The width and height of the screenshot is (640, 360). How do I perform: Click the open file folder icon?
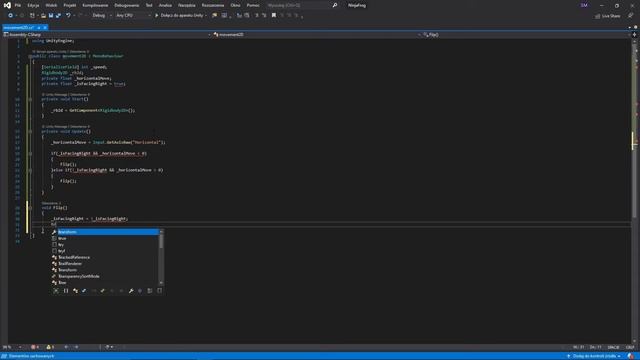(43, 16)
